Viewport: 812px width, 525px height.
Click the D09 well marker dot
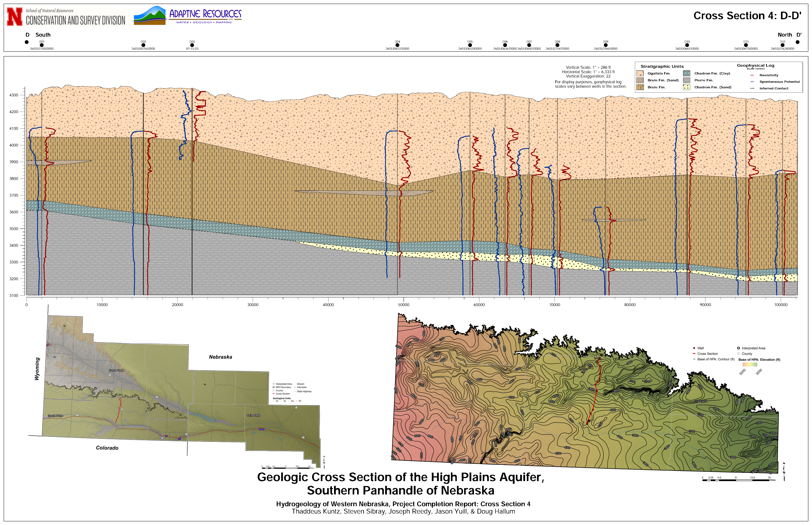tap(606, 45)
